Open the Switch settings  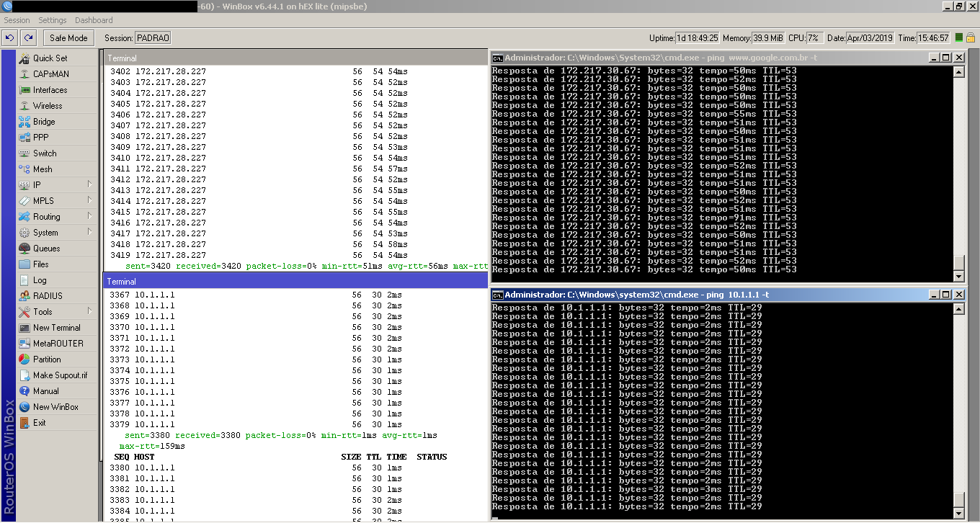pos(45,153)
